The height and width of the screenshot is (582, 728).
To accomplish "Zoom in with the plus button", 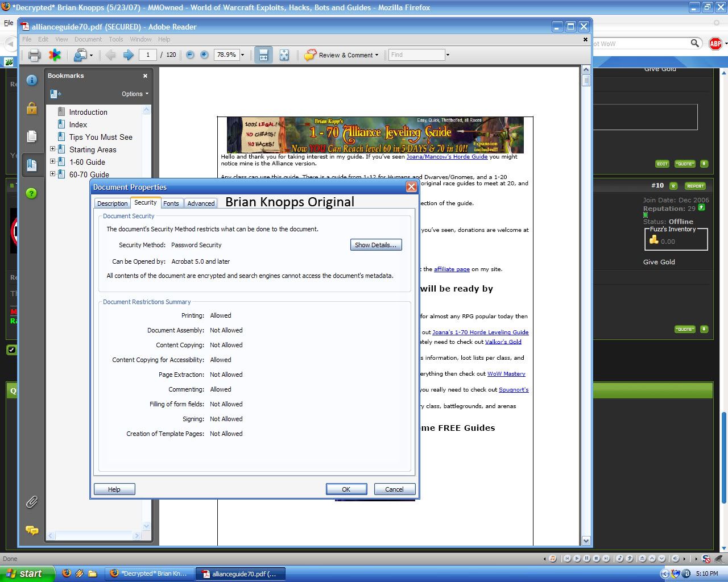I will click(x=204, y=55).
